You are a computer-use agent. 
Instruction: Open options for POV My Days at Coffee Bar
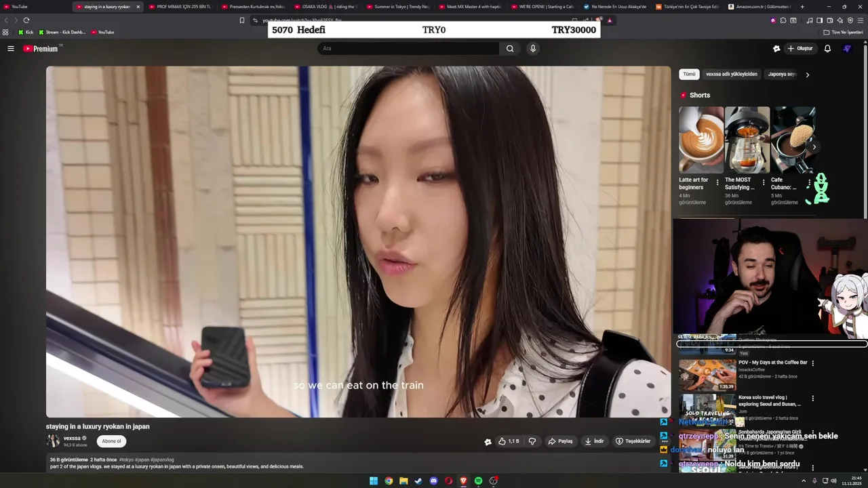tap(813, 363)
